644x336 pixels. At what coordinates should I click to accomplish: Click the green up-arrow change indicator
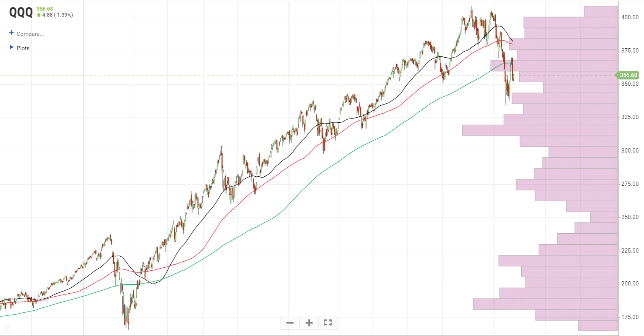[x=39, y=15]
